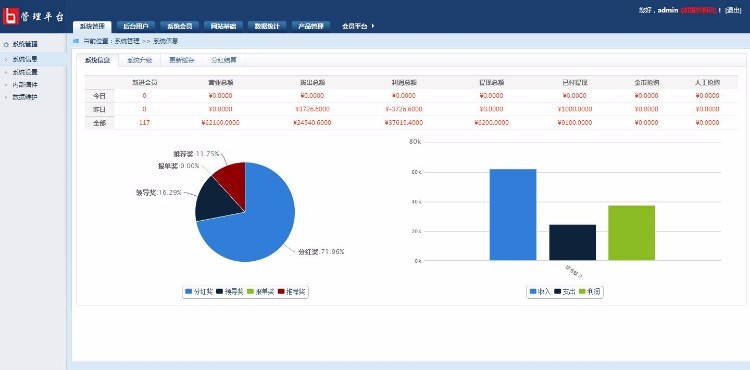Click the 分红奖 71.96% pie label
This screenshot has height=370, width=750.
click(x=321, y=251)
